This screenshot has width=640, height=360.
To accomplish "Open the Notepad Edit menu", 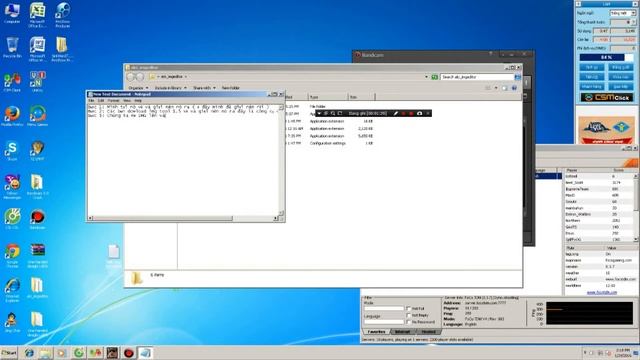I will point(101,100).
